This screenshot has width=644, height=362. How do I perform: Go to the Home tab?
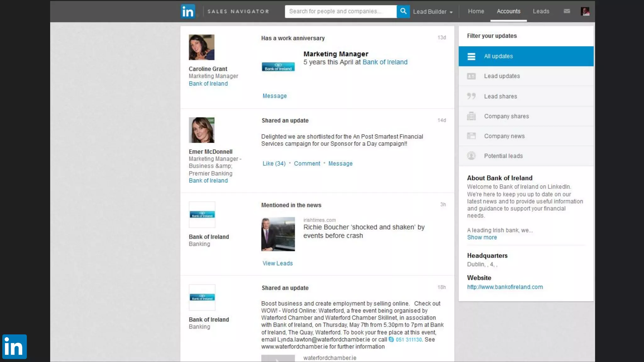click(476, 11)
